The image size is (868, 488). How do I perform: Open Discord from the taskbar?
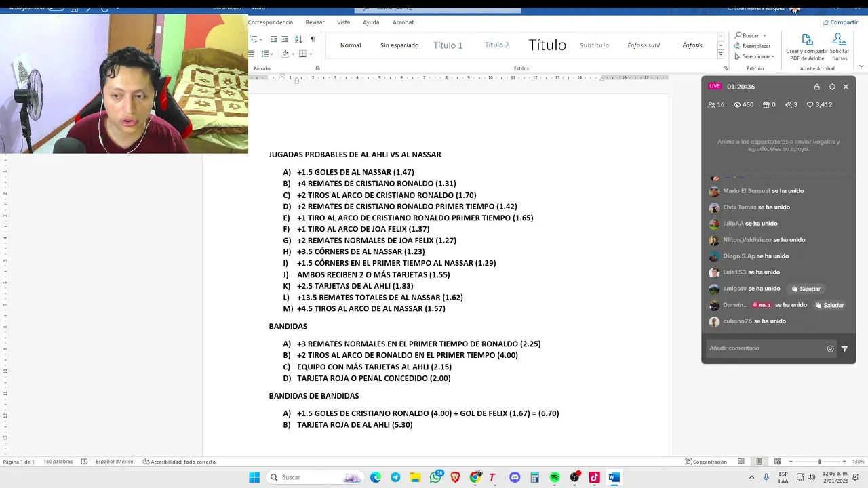tap(515, 477)
